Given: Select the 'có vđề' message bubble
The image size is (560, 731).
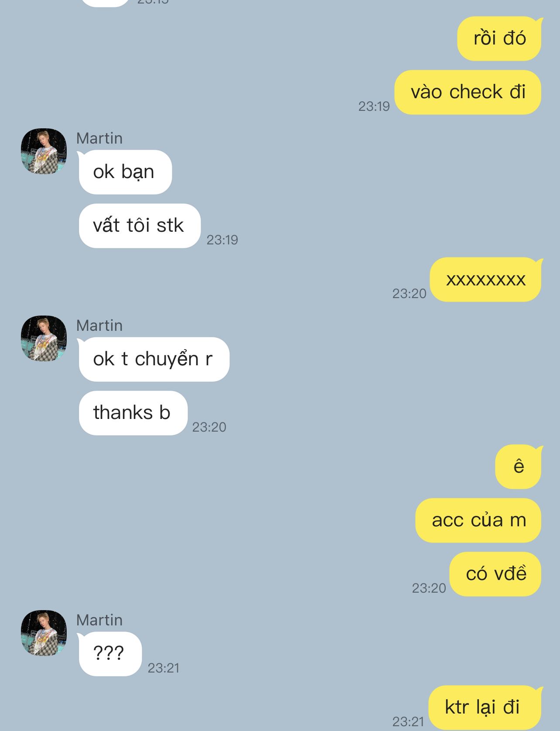Looking at the screenshot, I should click(495, 574).
